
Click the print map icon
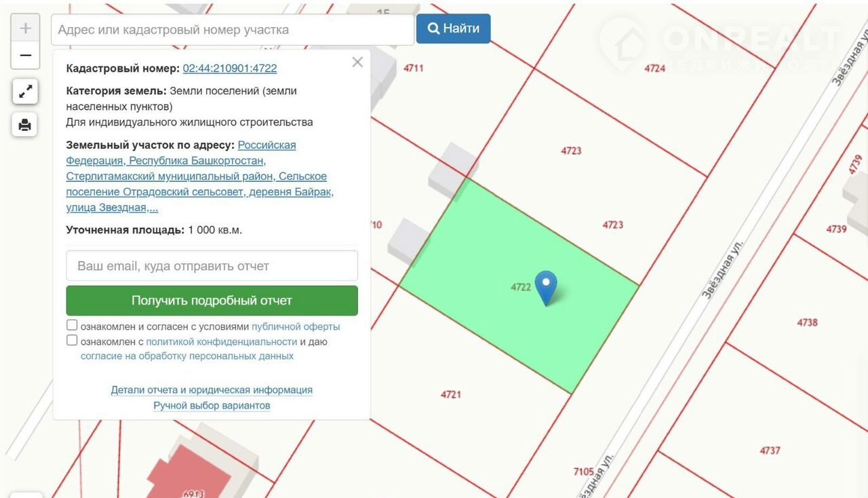click(25, 124)
